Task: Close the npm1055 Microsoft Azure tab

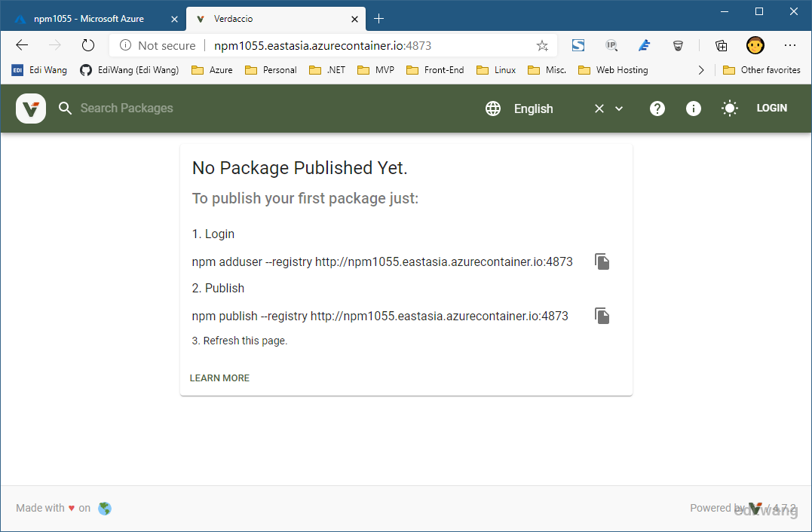Action: [x=174, y=19]
